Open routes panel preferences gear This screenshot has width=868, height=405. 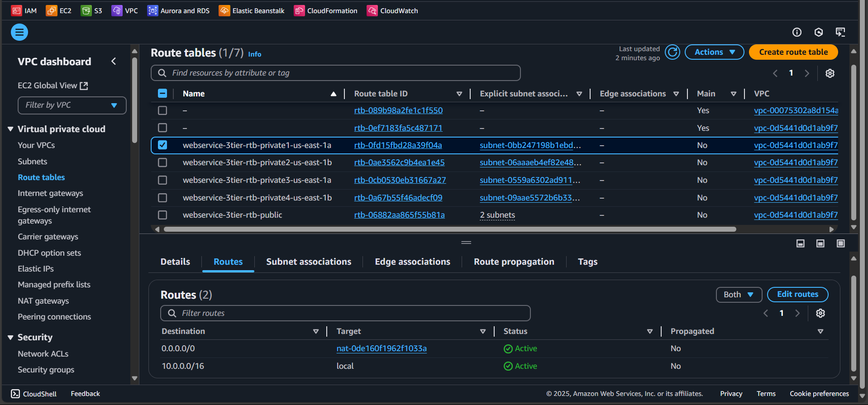point(820,313)
